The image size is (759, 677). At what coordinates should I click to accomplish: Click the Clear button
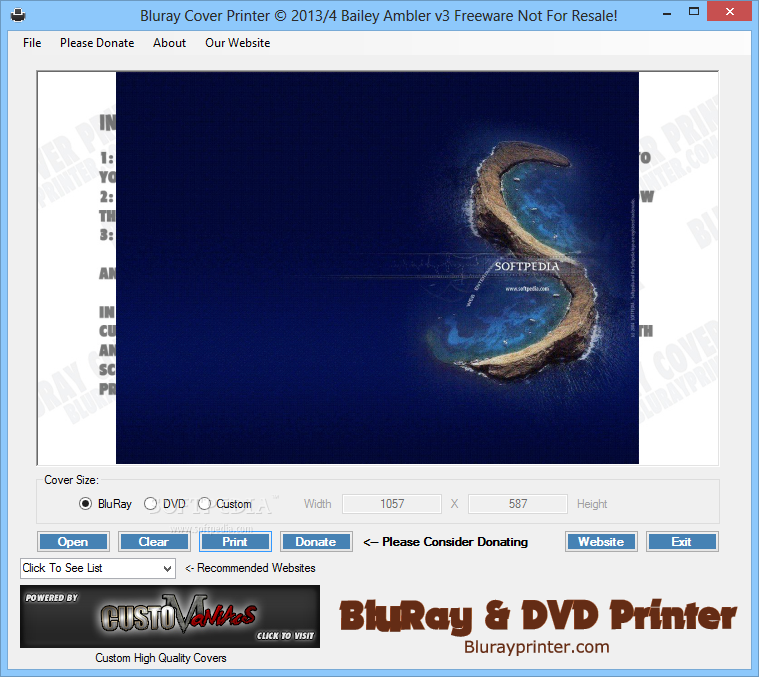(x=154, y=542)
